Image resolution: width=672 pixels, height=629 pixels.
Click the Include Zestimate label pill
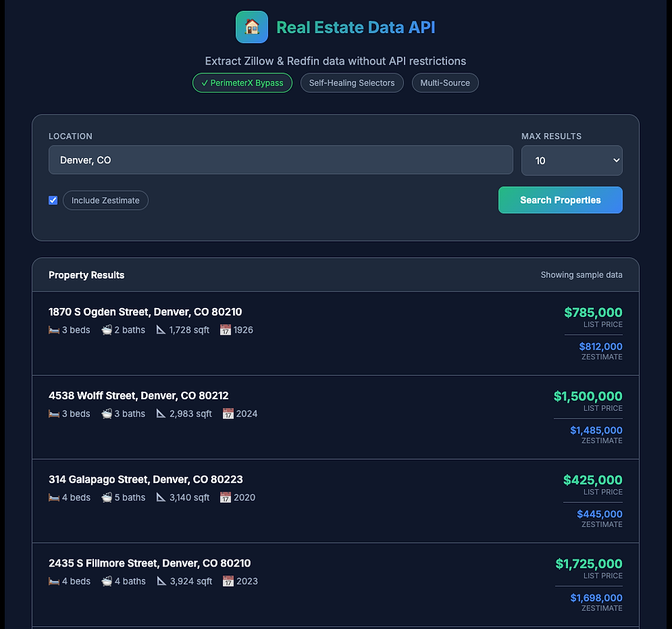pos(106,200)
